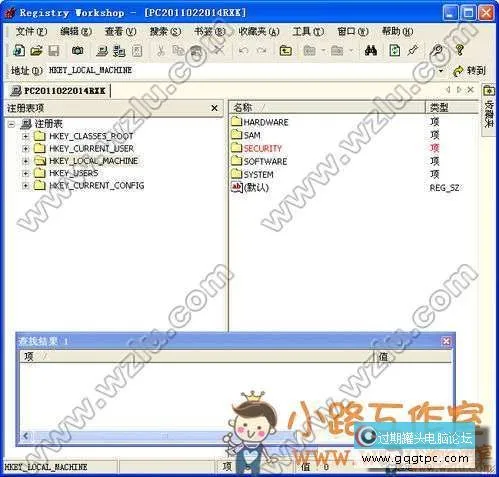
Task: Open the 编辑(E) menu
Action: point(76,31)
